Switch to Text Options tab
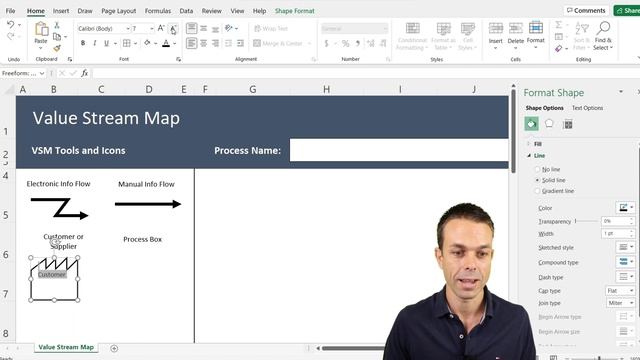Screen dimensions: 640x360 coord(587,108)
